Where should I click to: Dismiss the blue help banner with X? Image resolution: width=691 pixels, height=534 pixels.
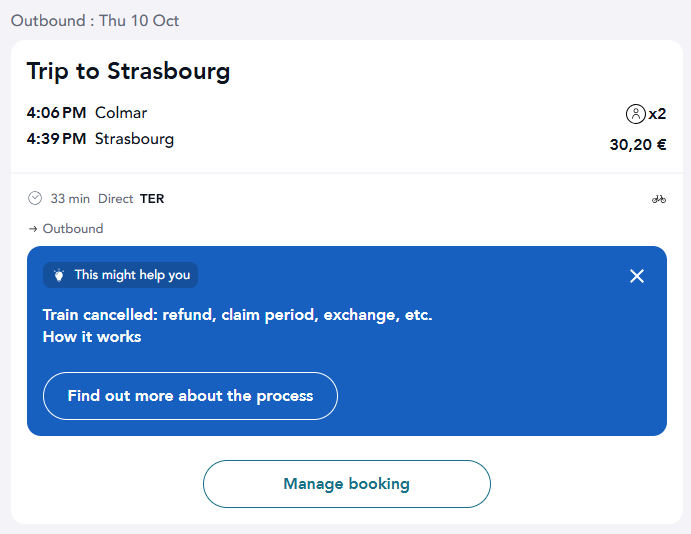pos(637,276)
